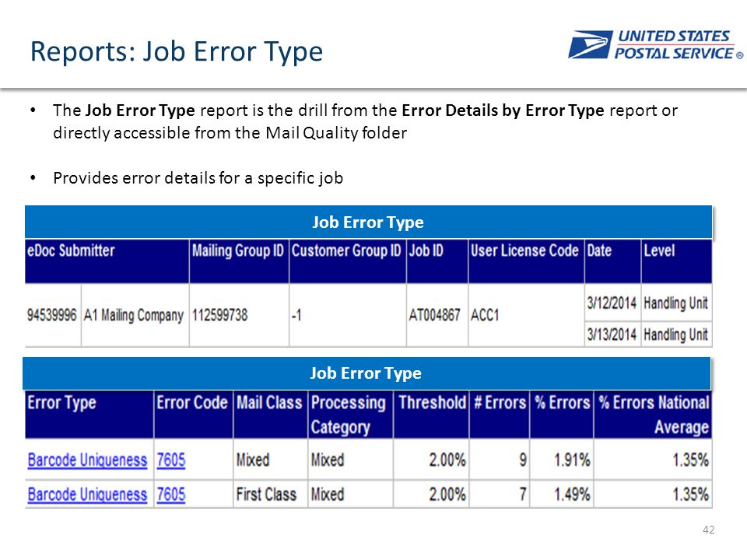This screenshot has width=747, height=560.
Task: Select the % Errors National Average header
Action: [653, 415]
